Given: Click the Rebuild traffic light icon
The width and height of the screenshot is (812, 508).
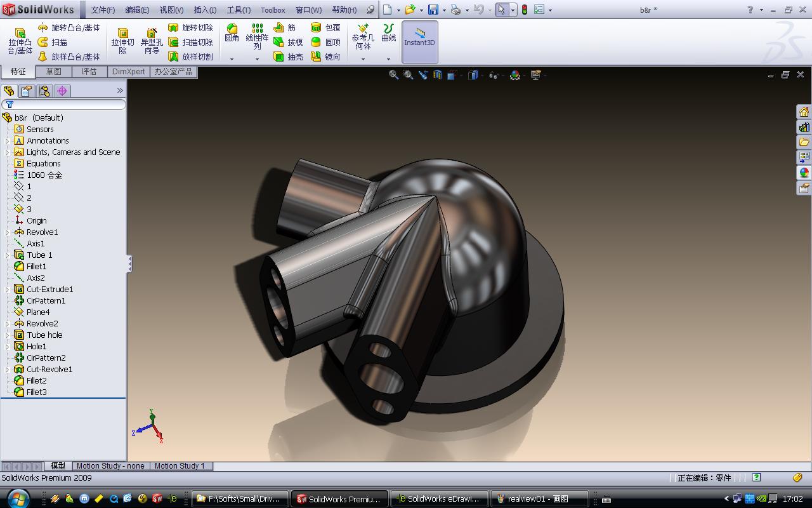Looking at the screenshot, I should pos(525,10).
